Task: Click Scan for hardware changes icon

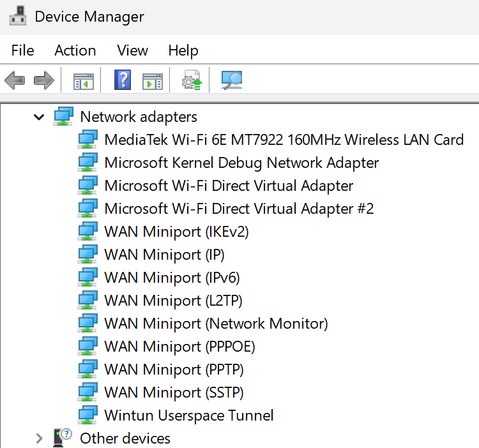Action: click(232, 80)
